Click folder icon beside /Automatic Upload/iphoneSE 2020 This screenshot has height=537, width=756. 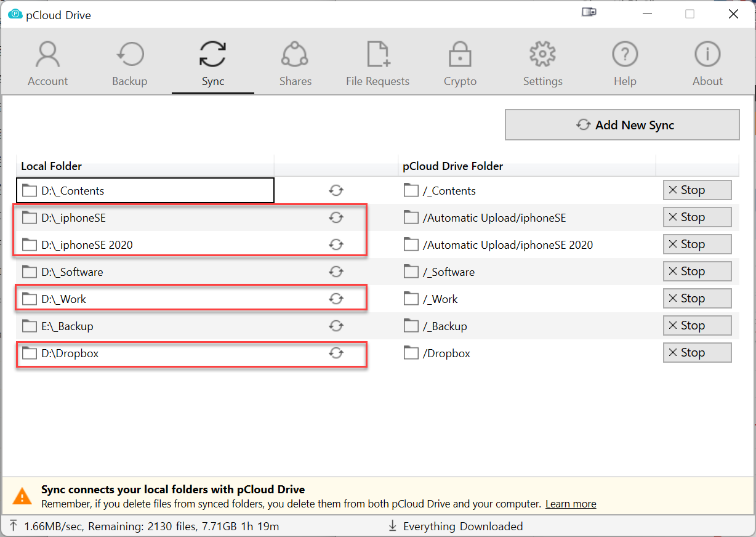point(411,244)
